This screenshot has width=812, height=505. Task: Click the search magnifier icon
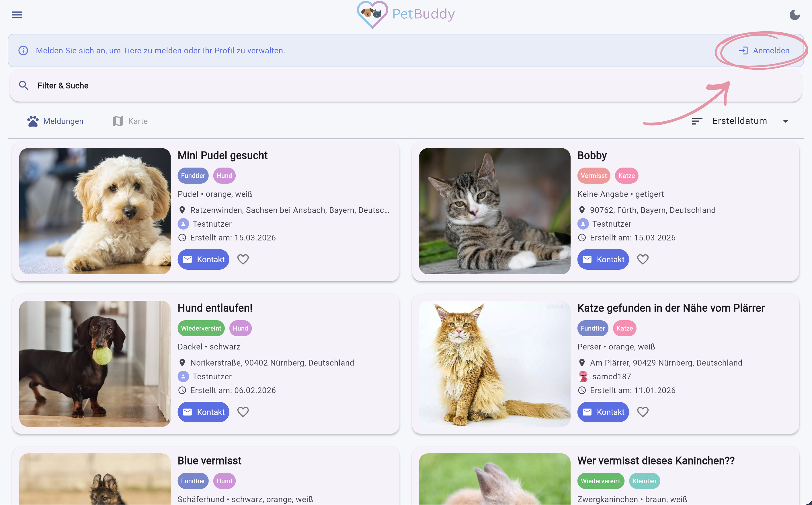[x=23, y=86]
